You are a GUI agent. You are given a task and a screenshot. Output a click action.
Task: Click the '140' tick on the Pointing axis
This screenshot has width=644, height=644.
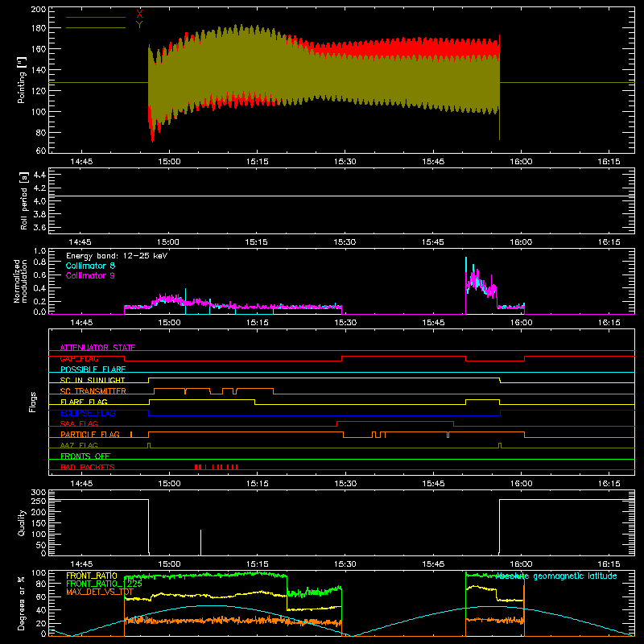click(x=39, y=70)
